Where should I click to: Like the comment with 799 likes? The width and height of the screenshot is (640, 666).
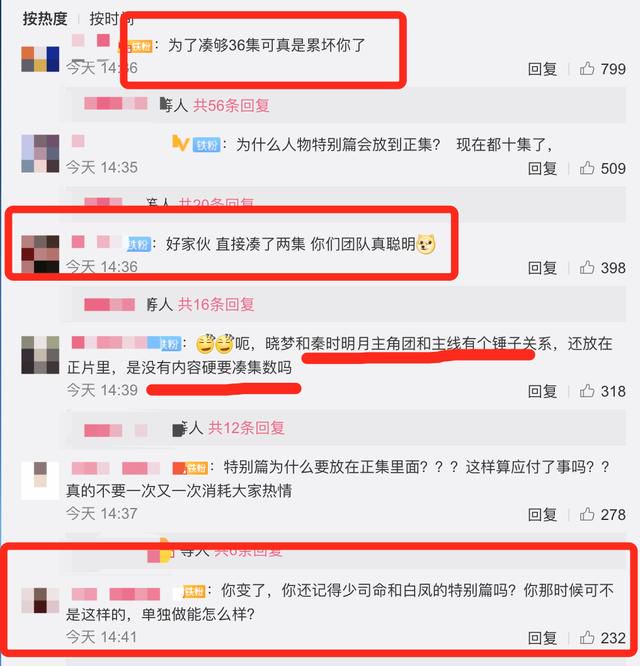(x=587, y=68)
